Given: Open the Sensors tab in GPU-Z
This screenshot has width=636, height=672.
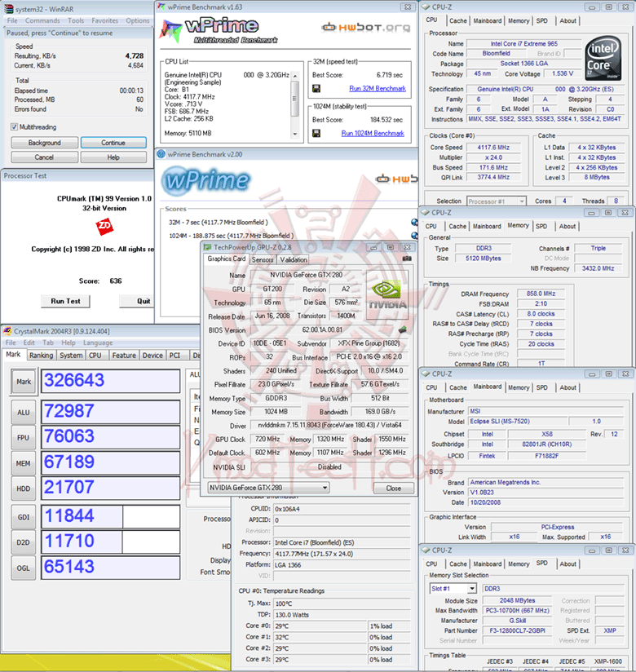Looking at the screenshot, I should tap(263, 259).
